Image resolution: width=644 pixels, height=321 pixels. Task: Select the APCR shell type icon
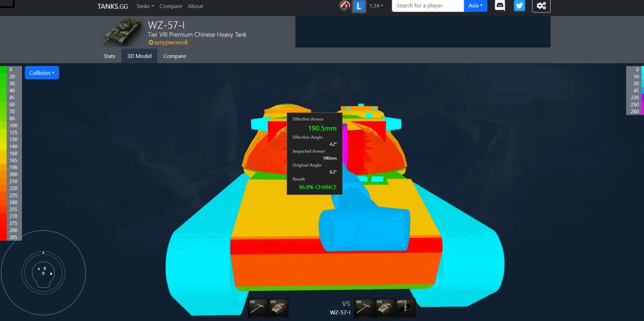405,308
